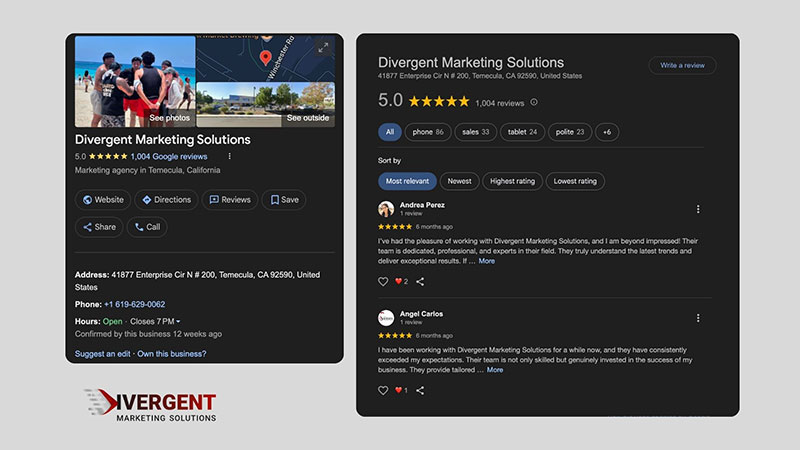Like Andrea Perez's review with thumbs up
The width and height of the screenshot is (800, 450).
(x=383, y=282)
